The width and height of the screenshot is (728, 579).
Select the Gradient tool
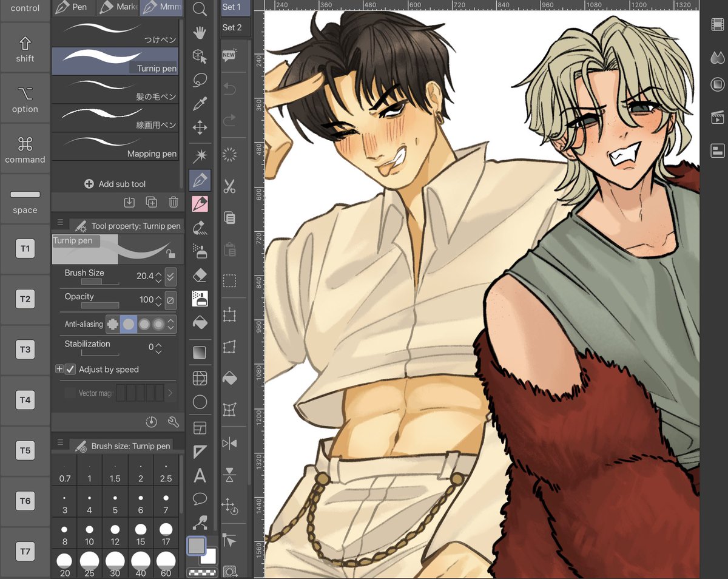point(200,351)
